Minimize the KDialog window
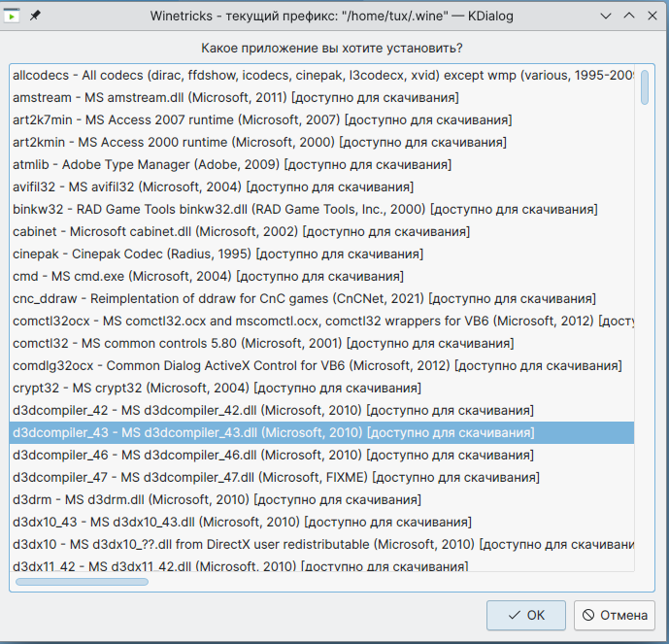669x644 pixels. 606,16
